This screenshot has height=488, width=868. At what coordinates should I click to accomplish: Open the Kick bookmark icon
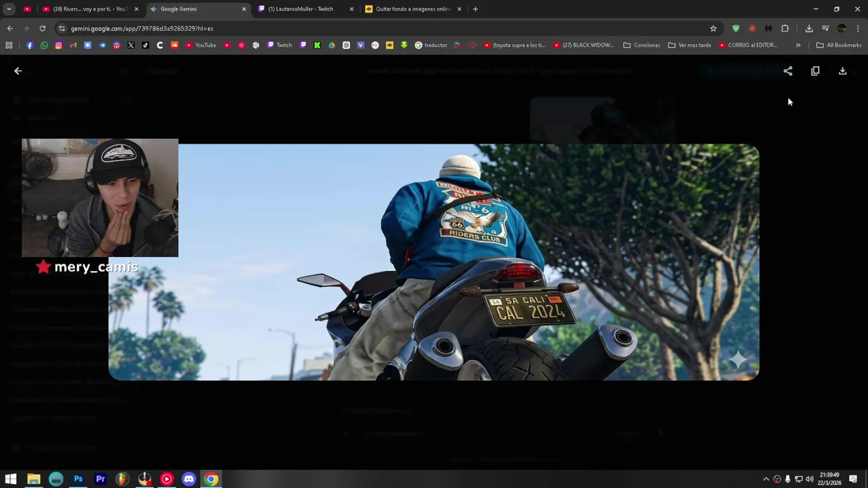(x=317, y=45)
